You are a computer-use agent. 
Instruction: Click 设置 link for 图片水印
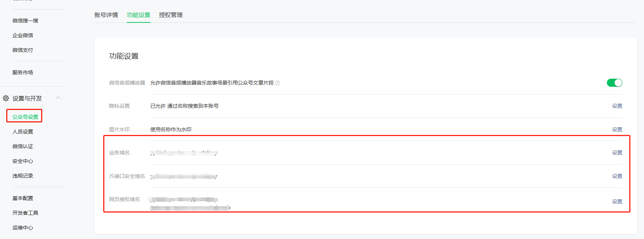(617, 129)
